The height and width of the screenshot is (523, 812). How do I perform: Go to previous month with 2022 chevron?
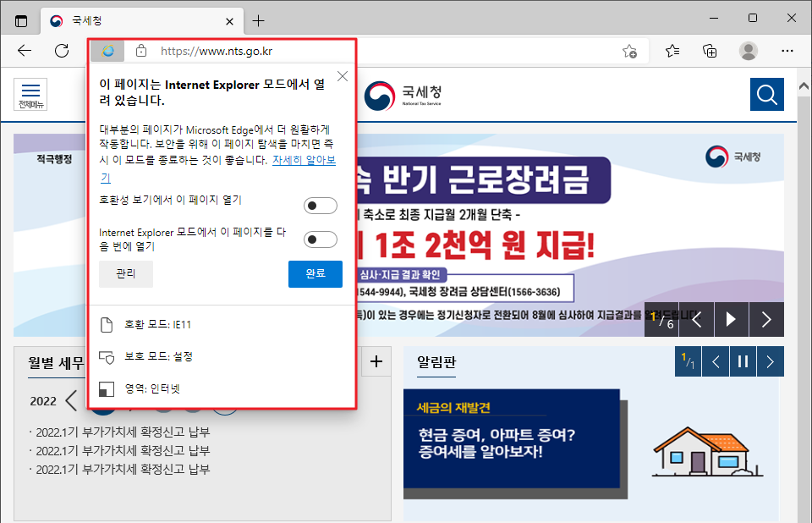[71, 400]
